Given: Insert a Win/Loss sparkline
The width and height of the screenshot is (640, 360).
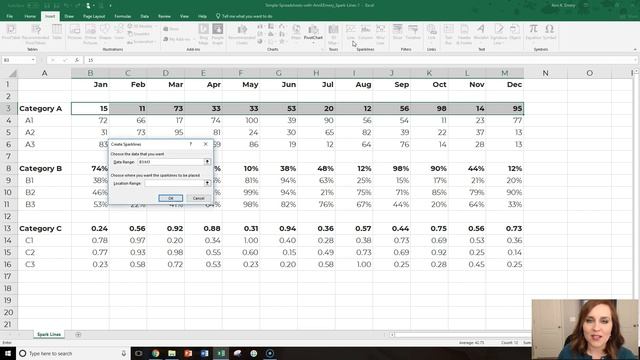Looking at the screenshot, I should click(x=380, y=33).
